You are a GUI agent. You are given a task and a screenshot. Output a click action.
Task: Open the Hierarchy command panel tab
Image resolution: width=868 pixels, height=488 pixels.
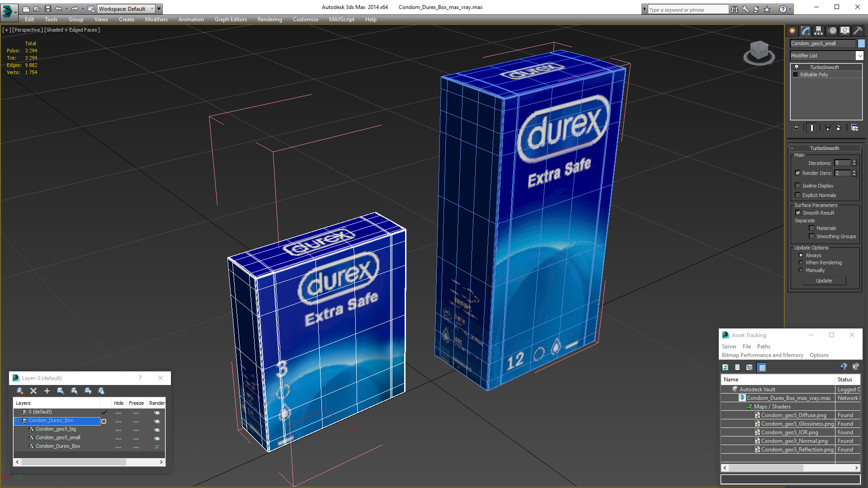coord(818,31)
